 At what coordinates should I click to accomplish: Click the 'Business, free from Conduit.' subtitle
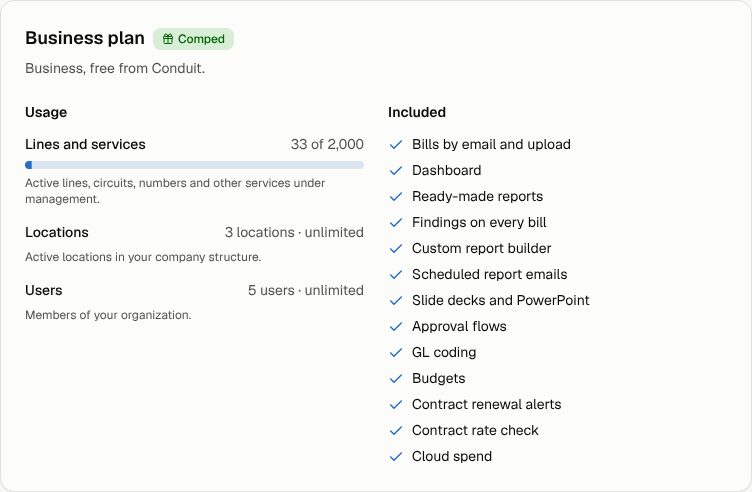(x=115, y=68)
